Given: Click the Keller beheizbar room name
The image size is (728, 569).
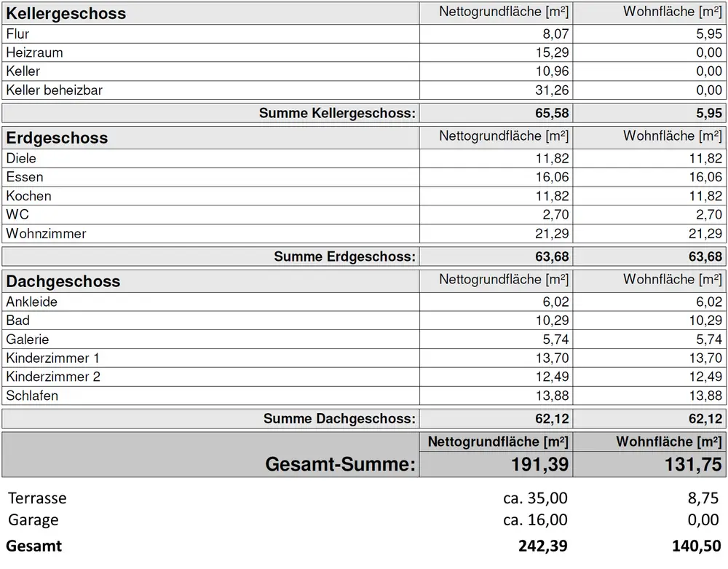Looking at the screenshot, I should tap(54, 90).
